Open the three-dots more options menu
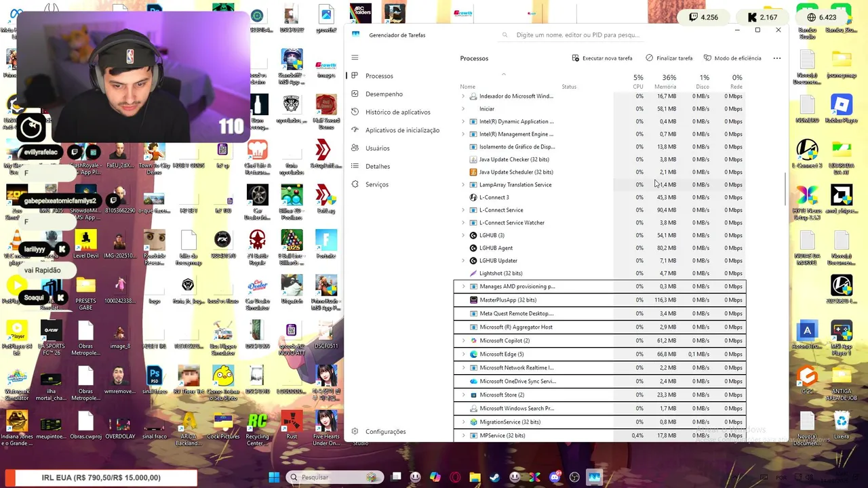Screen dimensions: 868x488 (x=777, y=58)
